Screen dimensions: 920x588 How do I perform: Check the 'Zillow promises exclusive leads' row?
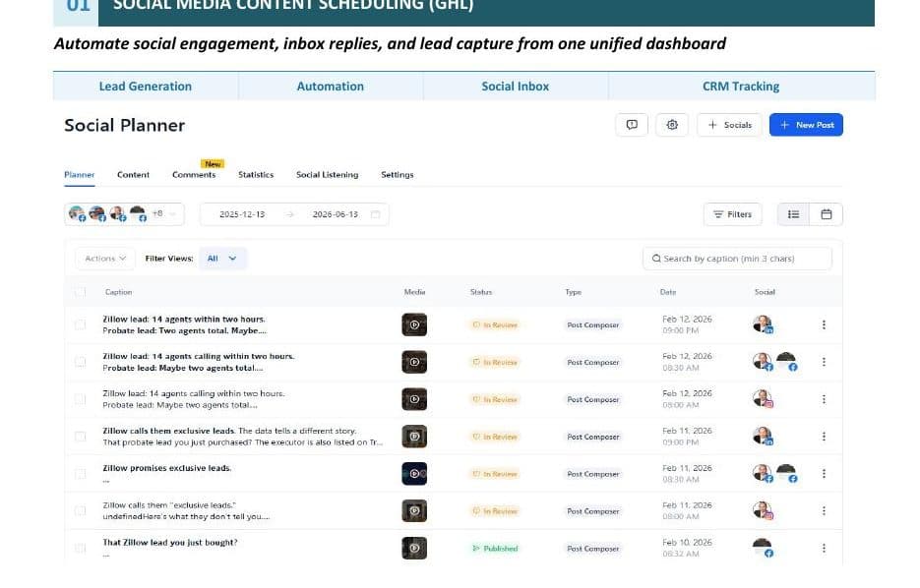click(x=81, y=474)
